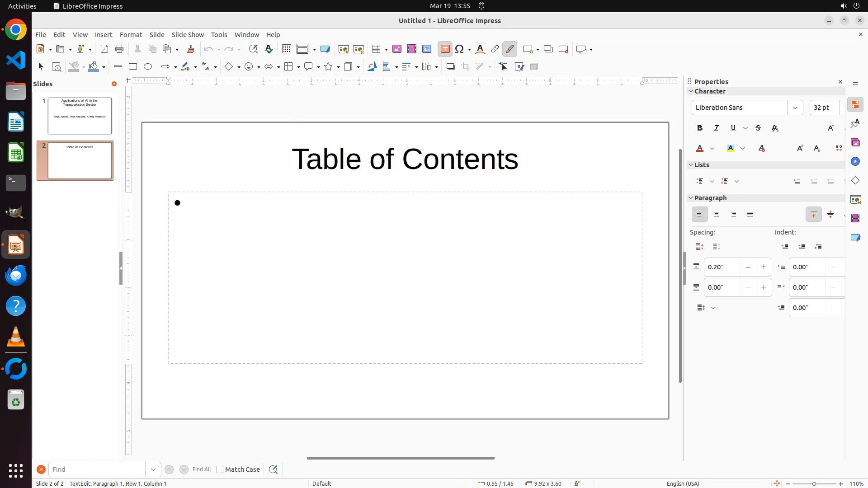
Task: Select slide 1 thumbnail in Slides panel
Action: tap(80, 116)
